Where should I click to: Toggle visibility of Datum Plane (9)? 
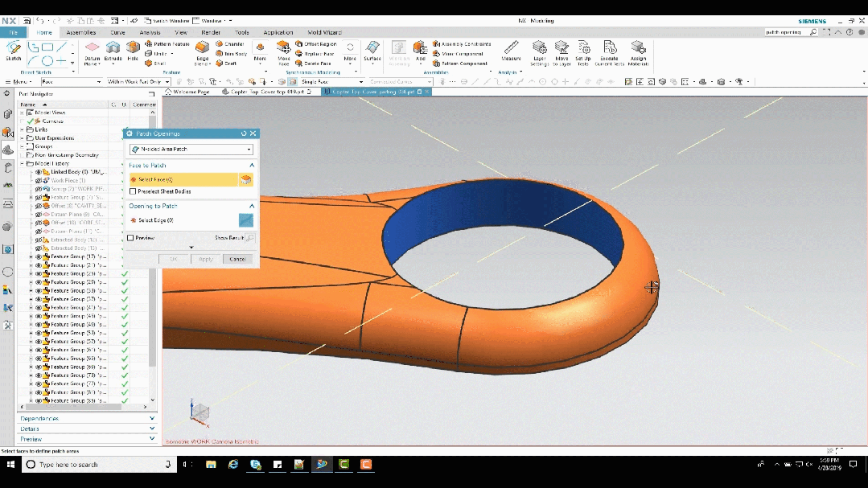point(38,214)
